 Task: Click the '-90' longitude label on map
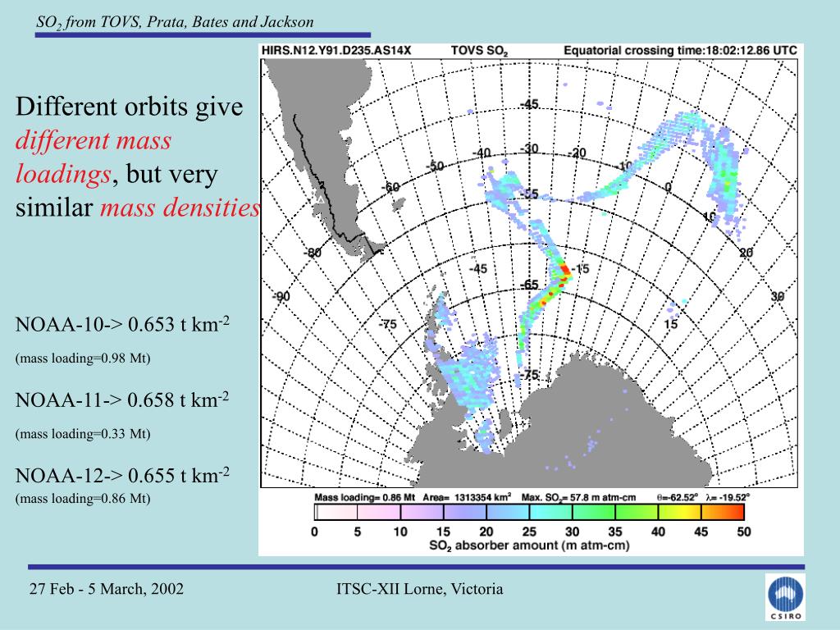tap(281, 296)
